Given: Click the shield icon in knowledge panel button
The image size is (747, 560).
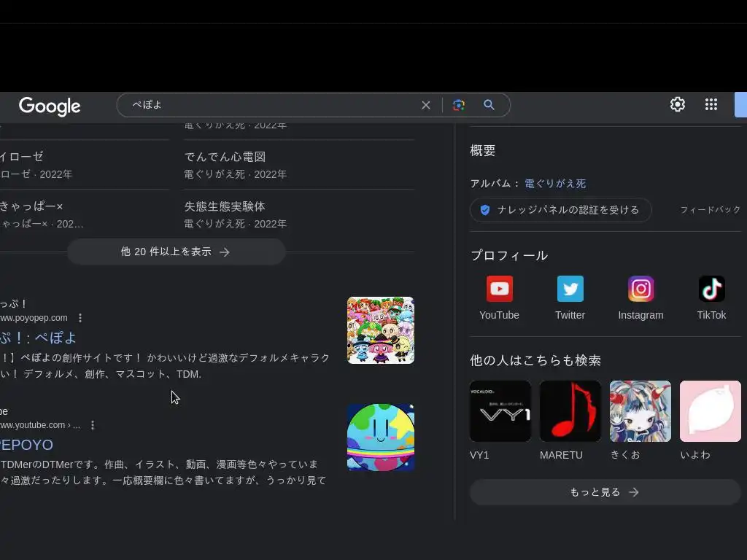Looking at the screenshot, I should click(x=485, y=210).
